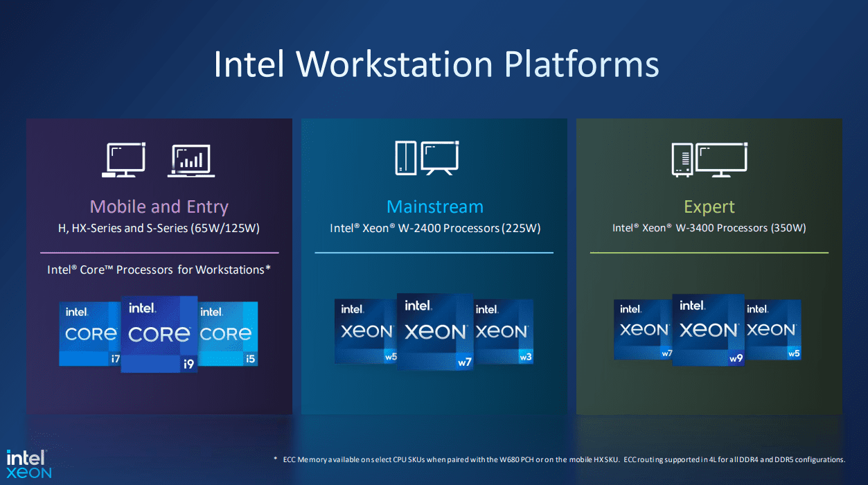Click the Xeon w5 badge in Mainstream panel
The image size is (868, 485).
(364, 332)
